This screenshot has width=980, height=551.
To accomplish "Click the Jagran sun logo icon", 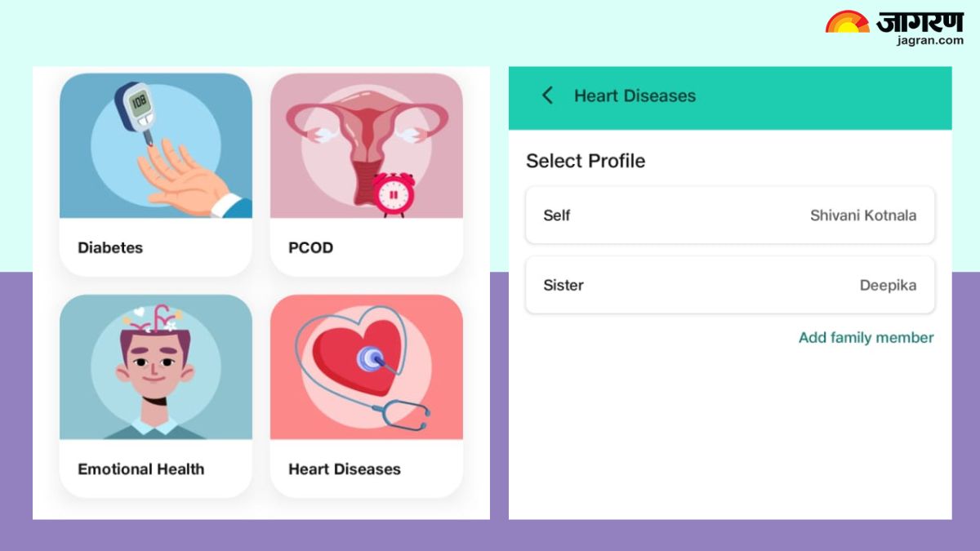I will click(x=847, y=21).
